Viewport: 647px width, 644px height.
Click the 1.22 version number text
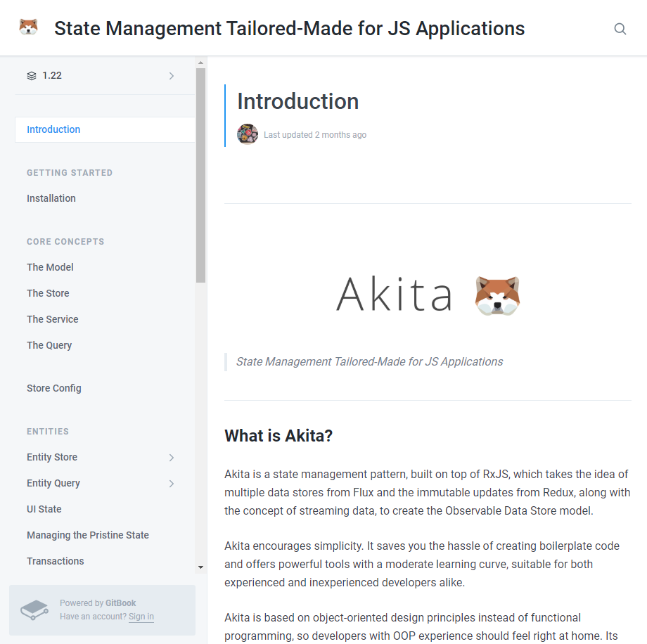(x=52, y=76)
